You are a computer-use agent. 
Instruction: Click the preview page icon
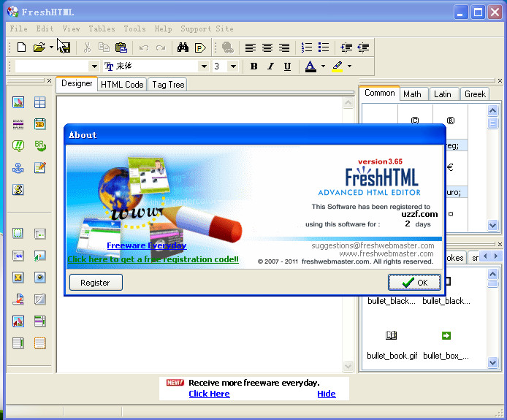click(200, 48)
